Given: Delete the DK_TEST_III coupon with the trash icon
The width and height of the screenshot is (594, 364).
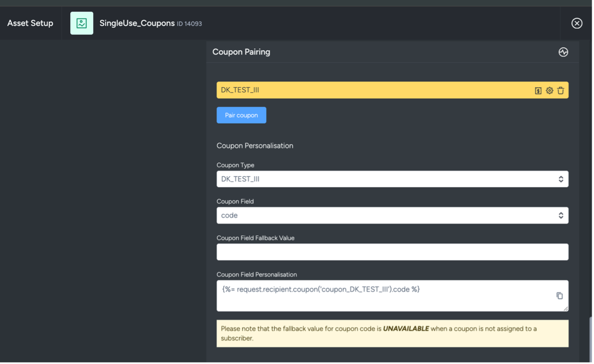Looking at the screenshot, I should [561, 90].
